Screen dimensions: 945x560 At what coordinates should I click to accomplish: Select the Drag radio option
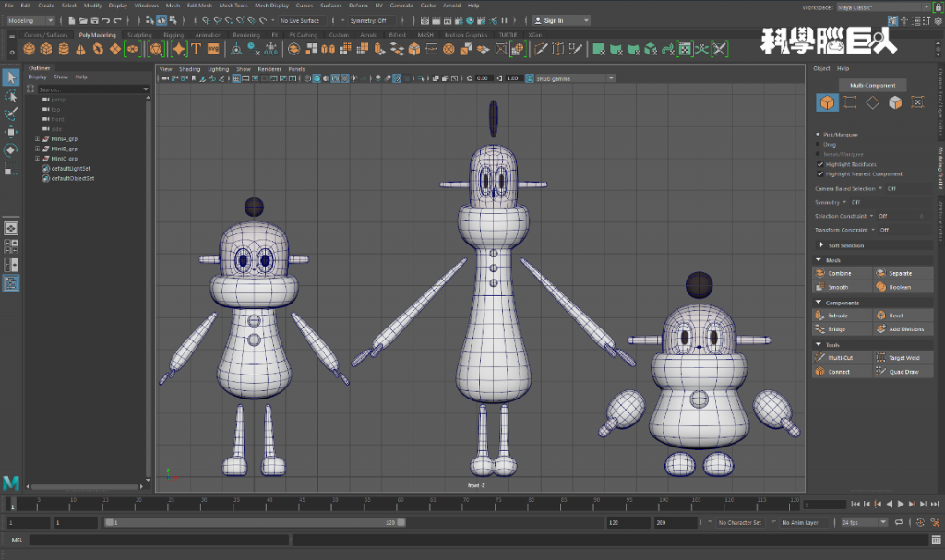pyautogui.click(x=819, y=144)
